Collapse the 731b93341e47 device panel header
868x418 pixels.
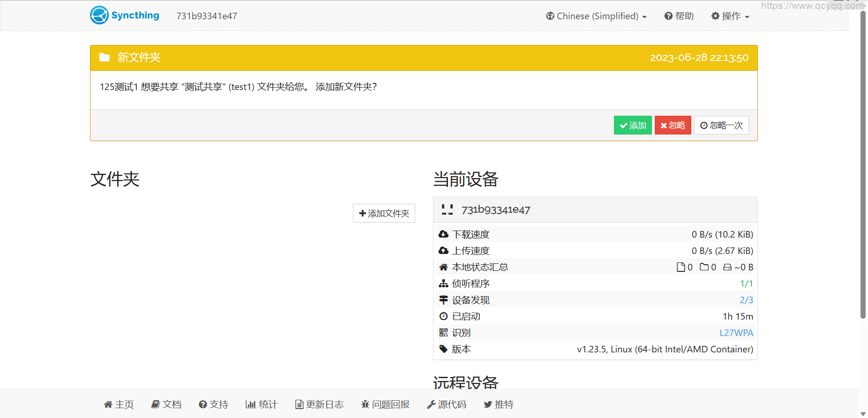[x=595, y=210]
